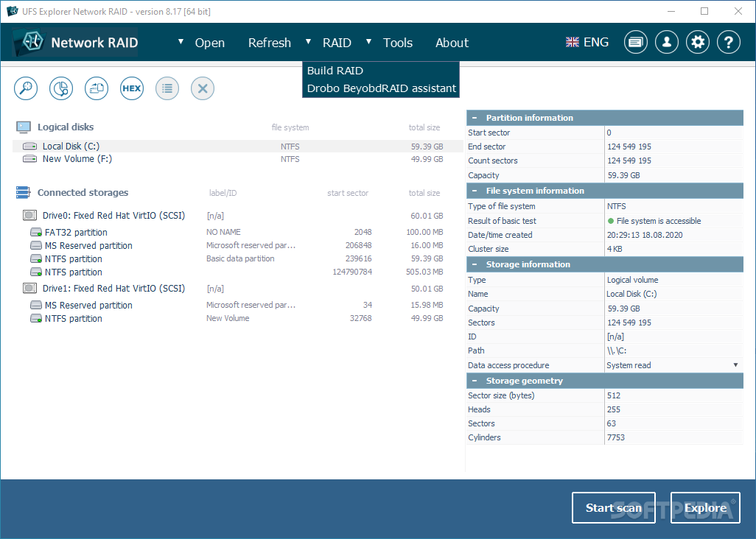The width and height of the screenshot is (756, 539).
Task: Open the About menu
Action: click(452, 43)
